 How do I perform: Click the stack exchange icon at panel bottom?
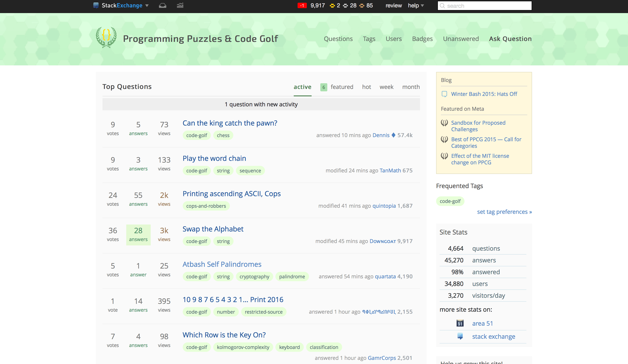460,336
